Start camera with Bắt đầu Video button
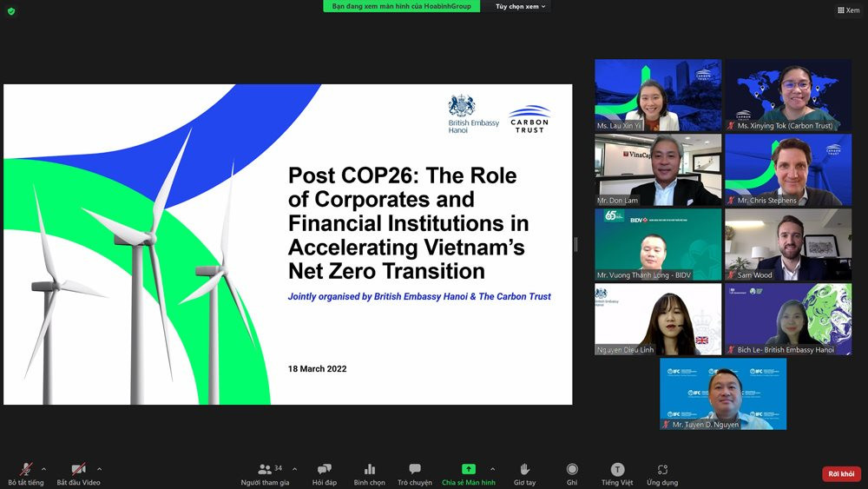The width and height of the screenshot is (868, 489). (78, 470)
